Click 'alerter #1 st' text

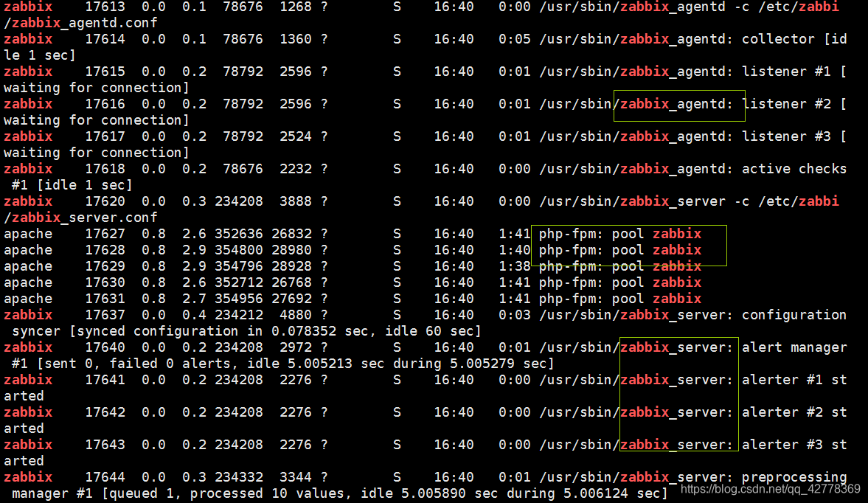pyautogui.click(x=794, y=380)
